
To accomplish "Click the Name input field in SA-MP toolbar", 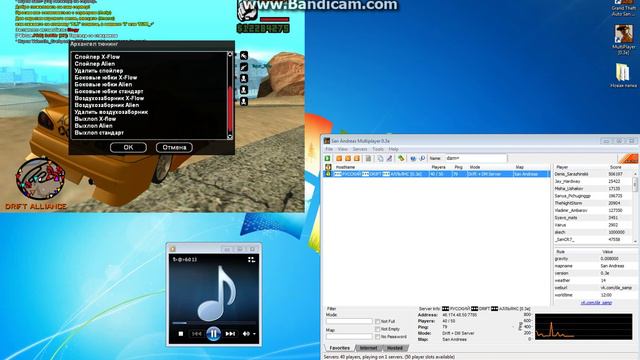I will (x=476, y=158).
